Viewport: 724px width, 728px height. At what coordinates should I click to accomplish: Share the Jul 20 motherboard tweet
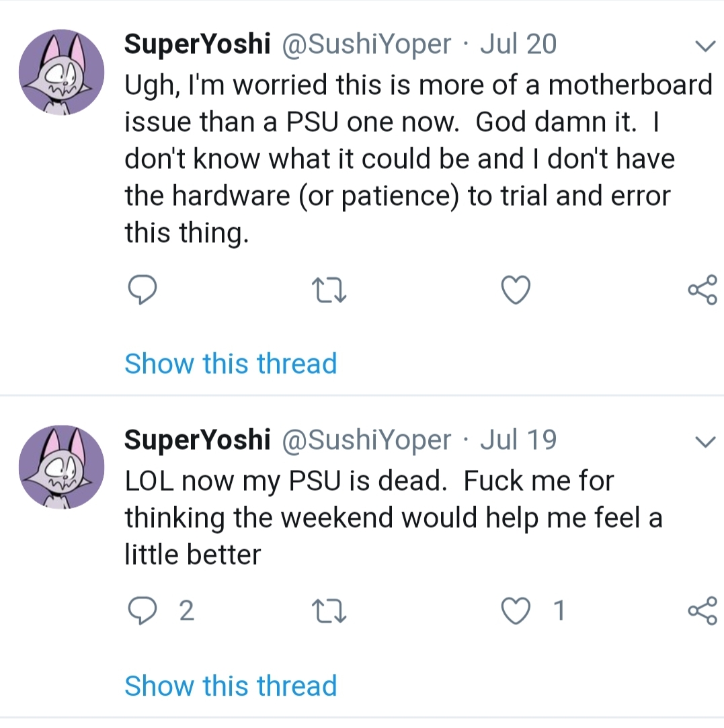point(703,290)
